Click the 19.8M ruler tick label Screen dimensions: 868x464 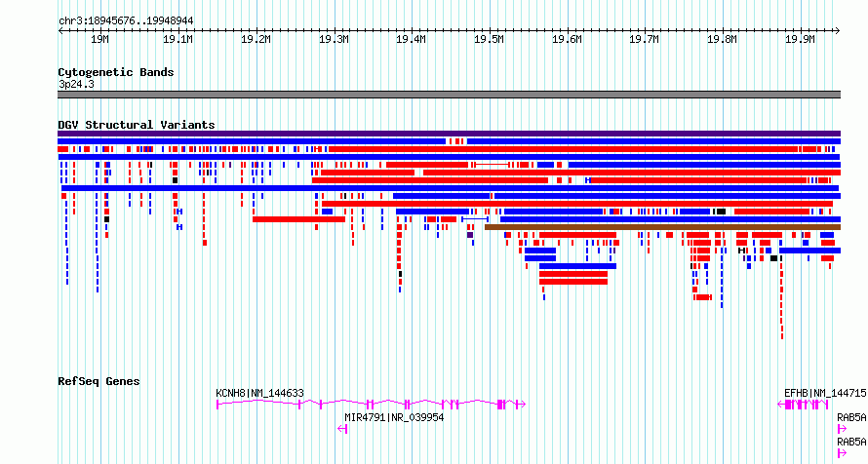point(722,39)
